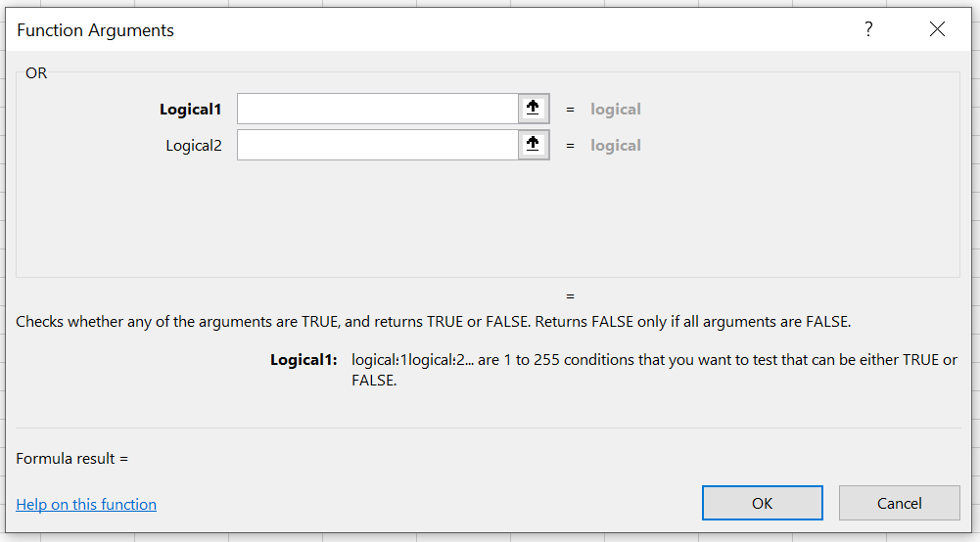Collapse dialog using Logical2 range selector icon
The height and width of the screenshot is (542, 980).
tap(534, 145)
